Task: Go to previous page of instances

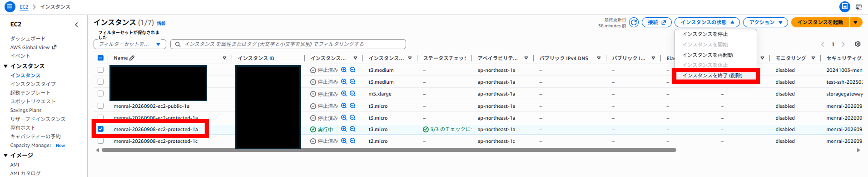Action: [822, 44]
